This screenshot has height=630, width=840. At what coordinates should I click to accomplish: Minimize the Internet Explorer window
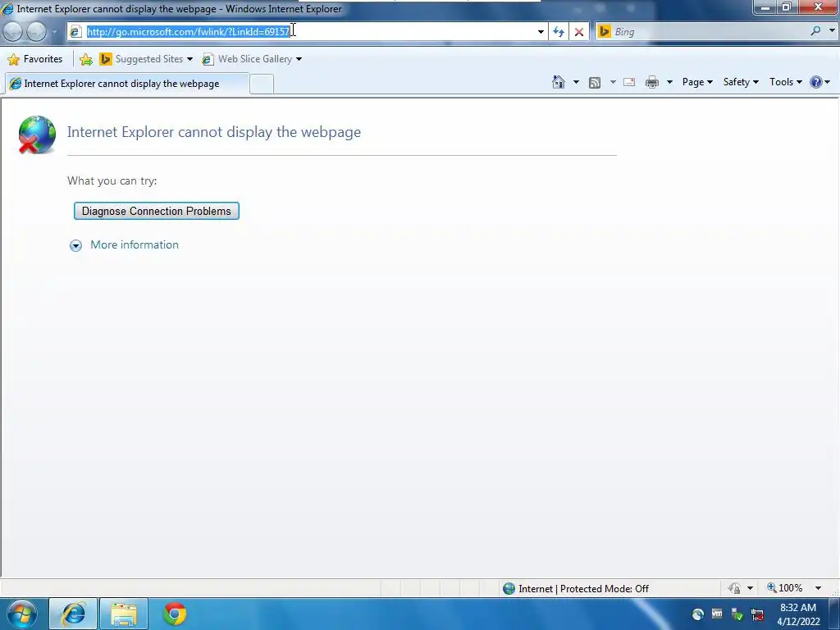(765, 7)
